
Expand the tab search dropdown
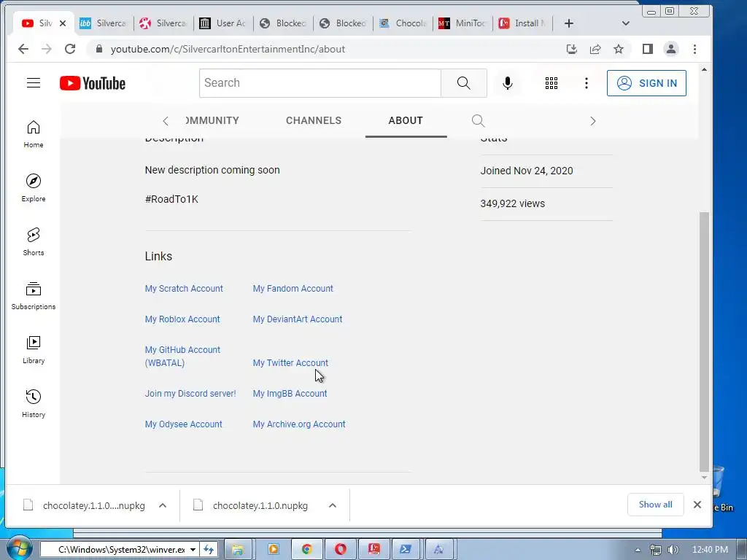(625, 23)
